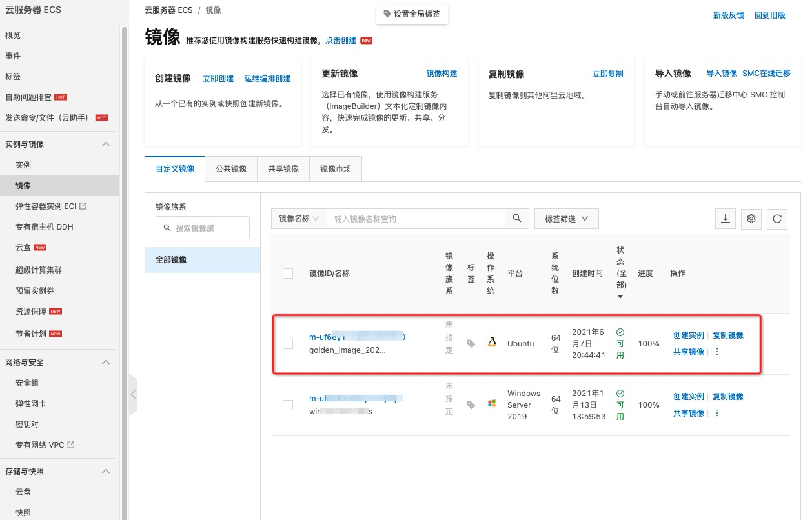Click the 导入镜像 link
Image resolution: width=812 pixels, height=520 pixels.
tap(722, 74)
